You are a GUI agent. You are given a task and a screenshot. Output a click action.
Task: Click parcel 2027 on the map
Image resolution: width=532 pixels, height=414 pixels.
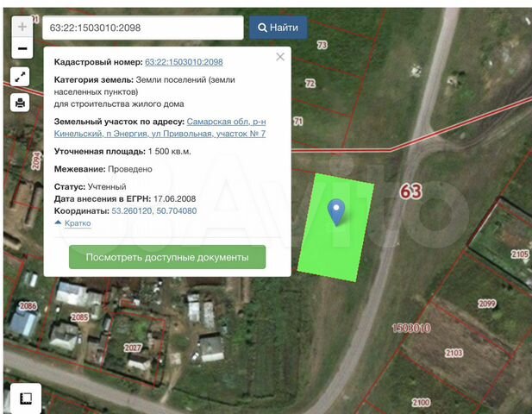(x=133, y=347)
